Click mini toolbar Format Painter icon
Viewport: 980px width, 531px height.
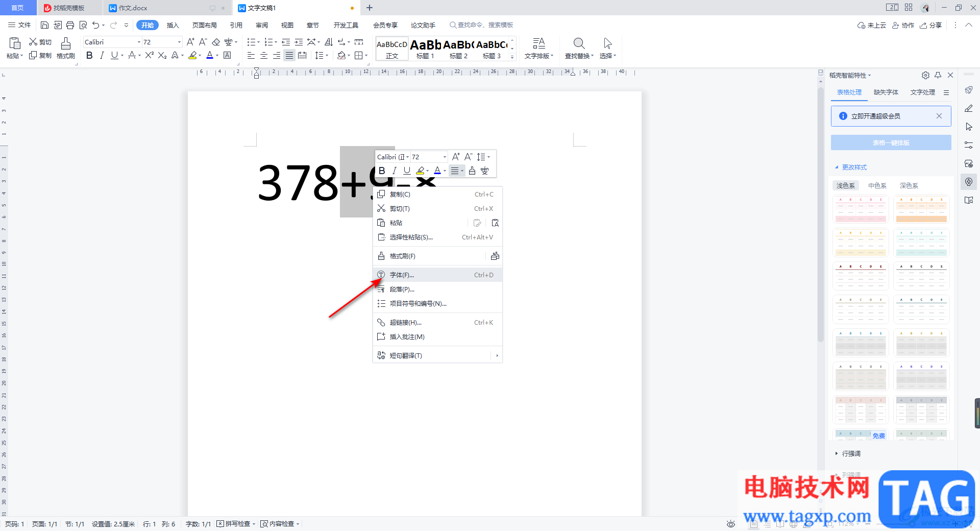tap(472, 171)
